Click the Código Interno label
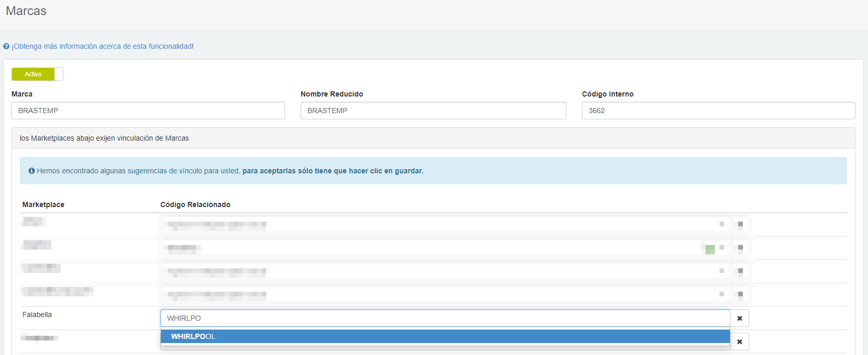Image resolution: width=868 pixels, height=355 pixels. [608, 94]
